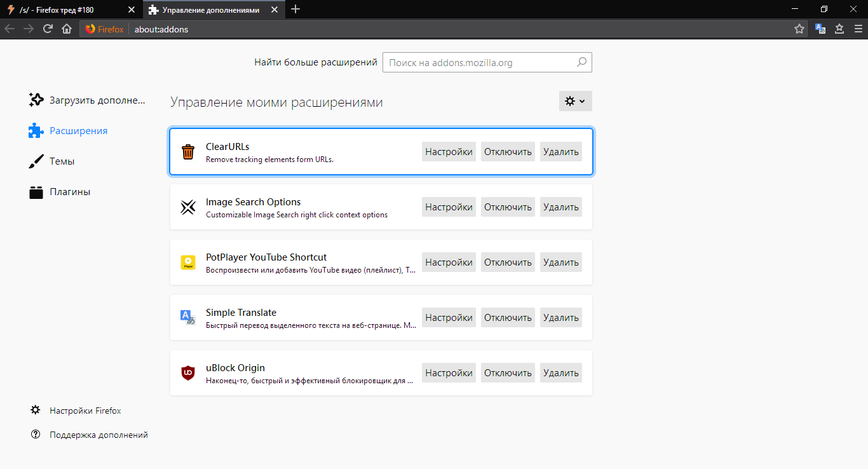Close the Управление дополнениями tab
This screenshot has height=469, width=868.
point(275,10)
